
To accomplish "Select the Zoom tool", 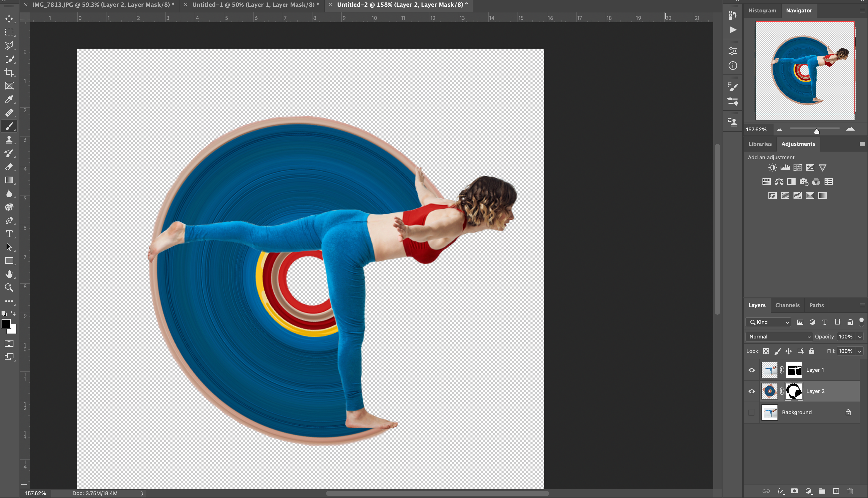I will 9,288.
